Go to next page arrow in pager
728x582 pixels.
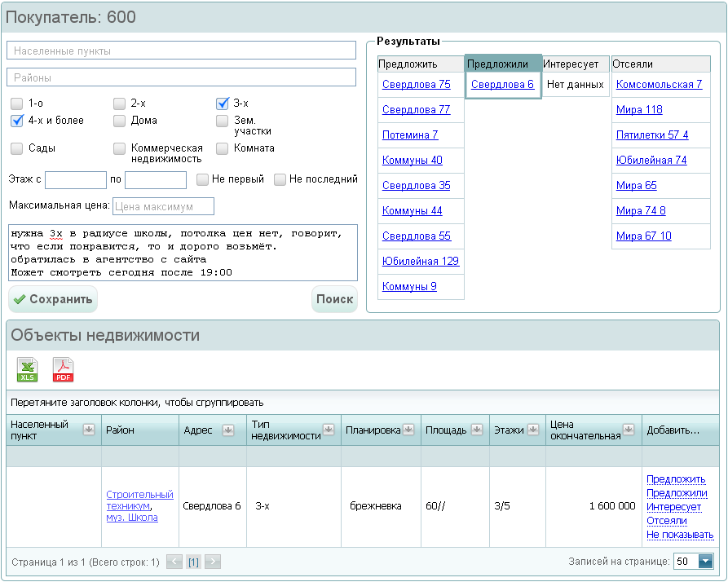pos(213,562)
